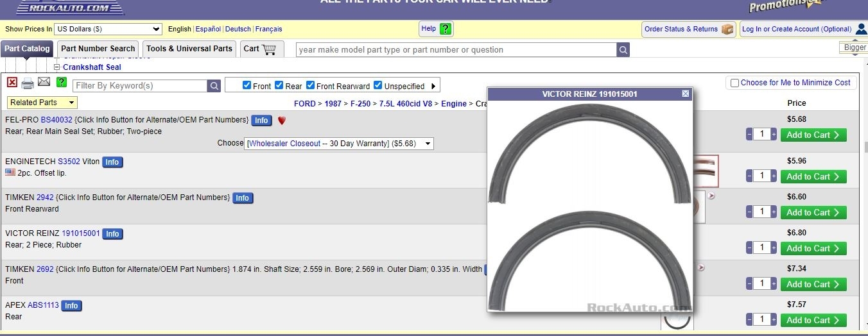Click Info button for APEX ABS1113
The image size is (868, 336).
(x=71, y=306)
